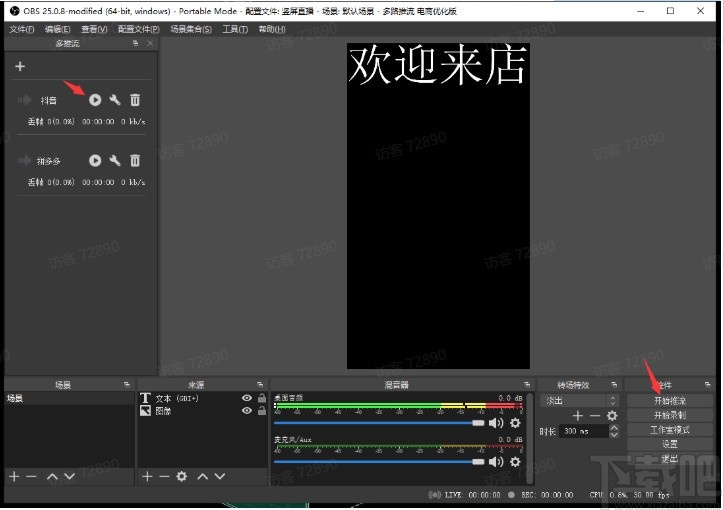This screenshot has width=724, height=510.
Task: Open the 编辑(E) menu
Action: (58, 29)
